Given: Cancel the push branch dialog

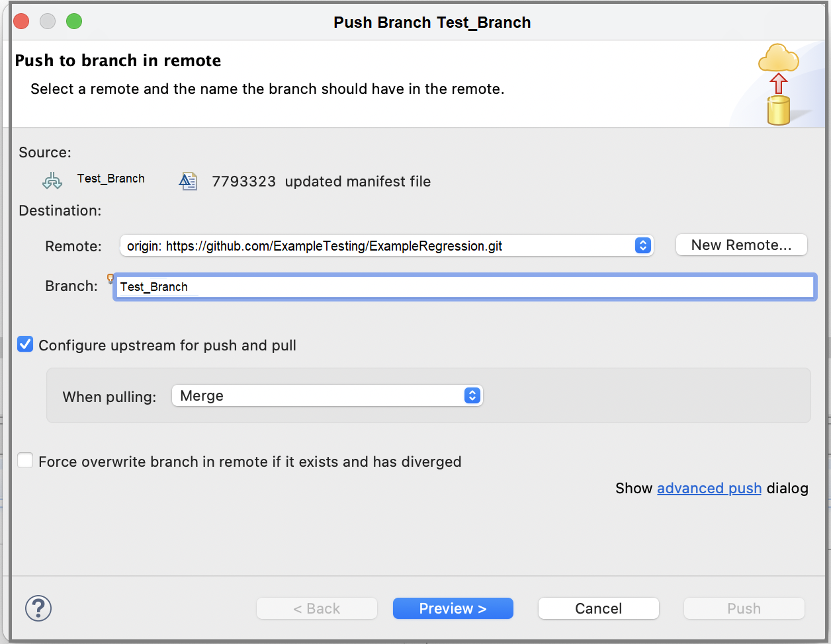Looking at the screenshot, I should pyautogui.click(x=598, y=608).
